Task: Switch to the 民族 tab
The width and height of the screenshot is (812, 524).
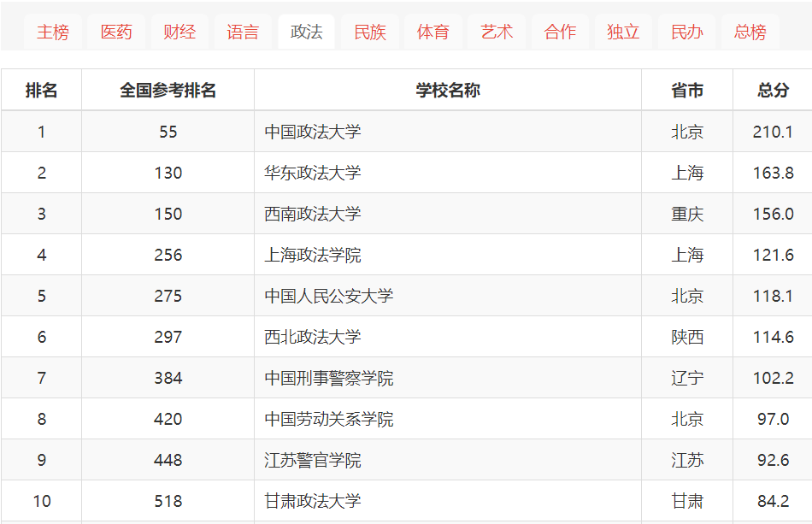Action: point(369,31)
